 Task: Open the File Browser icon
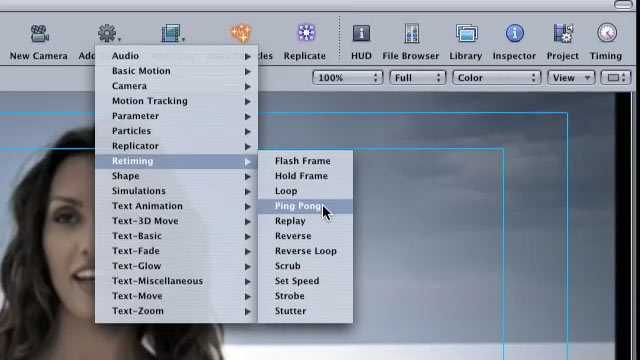411,33
